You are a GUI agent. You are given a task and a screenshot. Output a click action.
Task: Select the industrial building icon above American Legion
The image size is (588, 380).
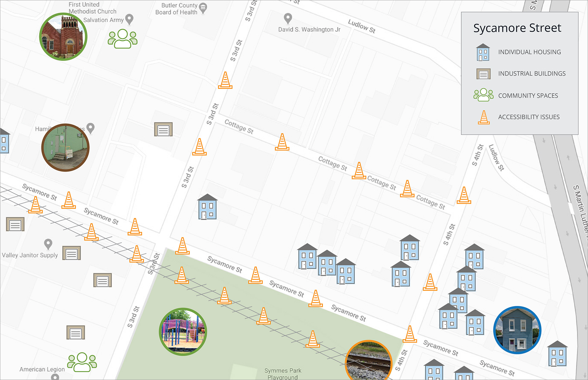click(x=76, y=332)
